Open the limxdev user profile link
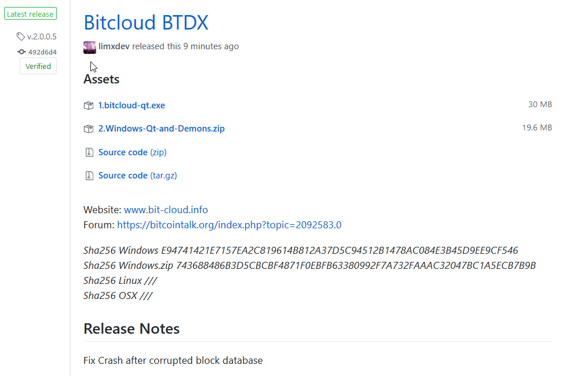The width and height of the screenshot is (588, 376). coord(114,46)
